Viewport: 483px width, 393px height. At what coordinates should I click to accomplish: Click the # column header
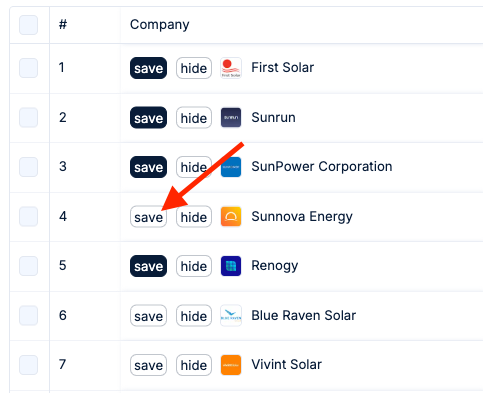click(x=63, y=24)
